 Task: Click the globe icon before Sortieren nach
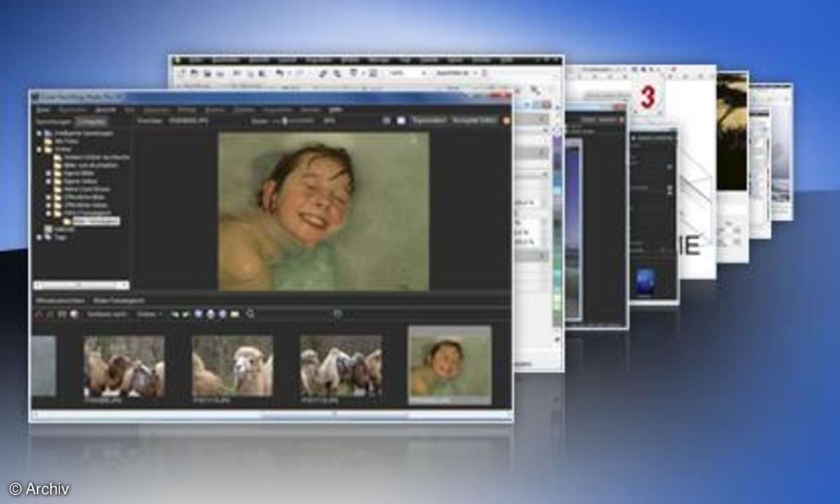point(74,315)
